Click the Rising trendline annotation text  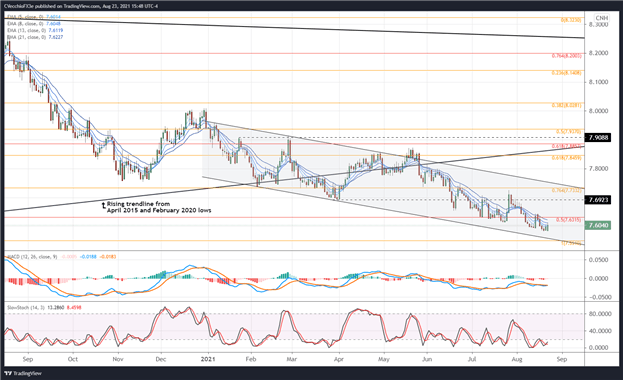[x=159, y=207]
